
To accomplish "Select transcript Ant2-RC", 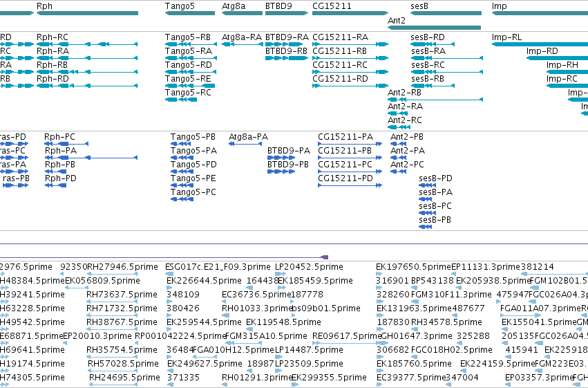I will [x=399, y=127].
